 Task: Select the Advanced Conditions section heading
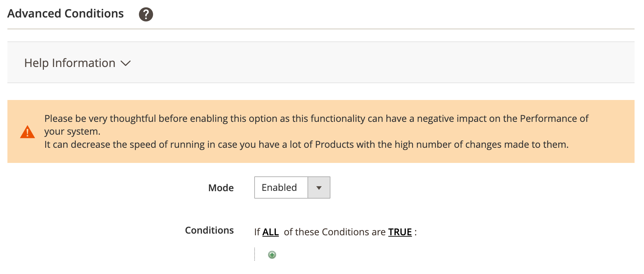point(66,13)
